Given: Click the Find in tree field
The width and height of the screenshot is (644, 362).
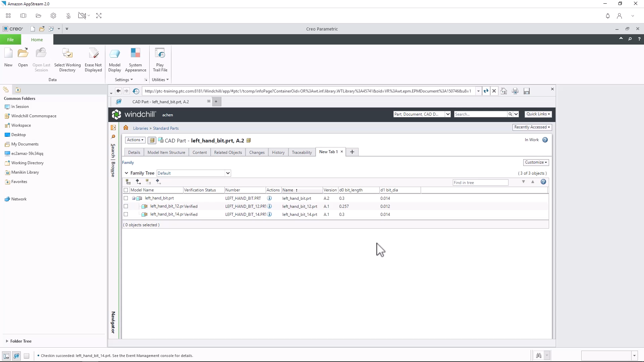Looking at the screenshot, I should pyautogui.click(x=480, y=183).
